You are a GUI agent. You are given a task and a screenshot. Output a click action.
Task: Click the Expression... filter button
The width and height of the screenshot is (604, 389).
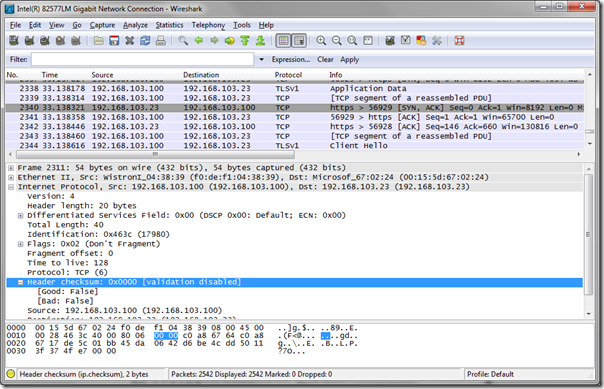coord(291,59)
